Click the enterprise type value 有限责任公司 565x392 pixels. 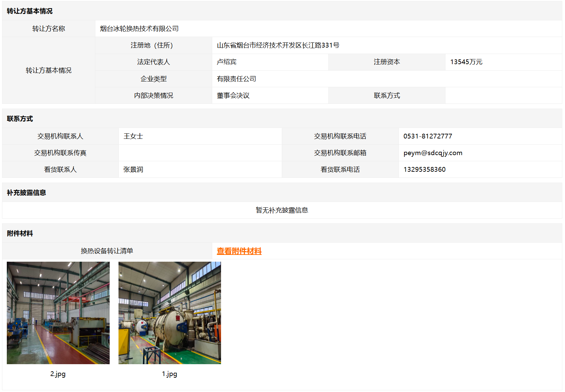[236, 79]
